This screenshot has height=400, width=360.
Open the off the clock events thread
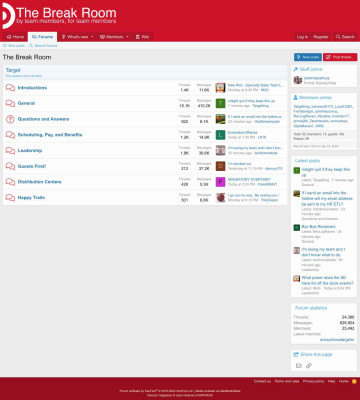(327, 280)
